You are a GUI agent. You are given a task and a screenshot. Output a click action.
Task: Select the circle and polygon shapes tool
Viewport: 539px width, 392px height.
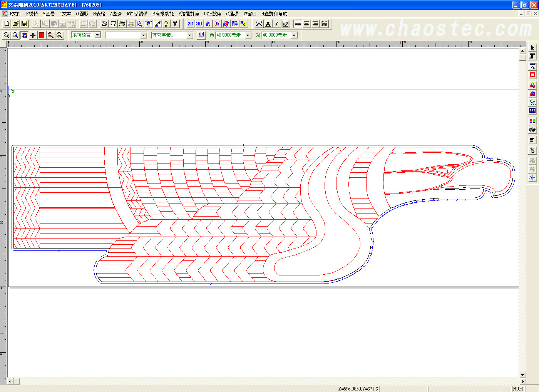point(532,102)
